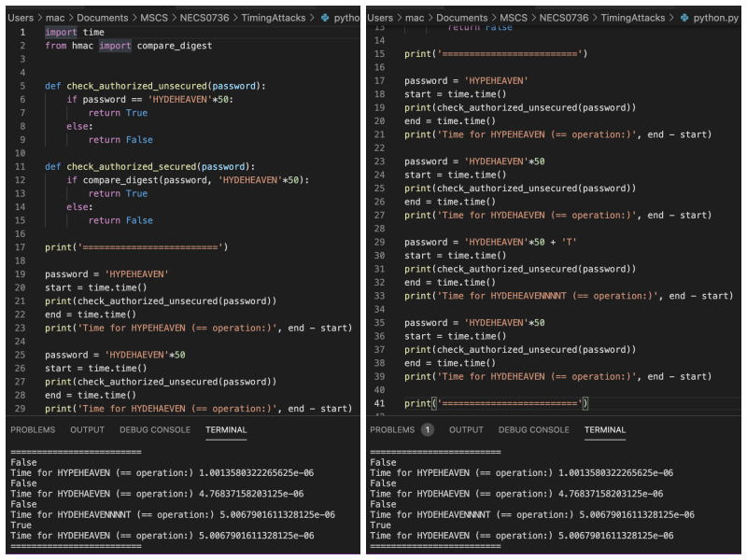Screen dimensions: 747x560
Task: Open DEBUG CONSOLE in the right window
Action: coord(534,429)
